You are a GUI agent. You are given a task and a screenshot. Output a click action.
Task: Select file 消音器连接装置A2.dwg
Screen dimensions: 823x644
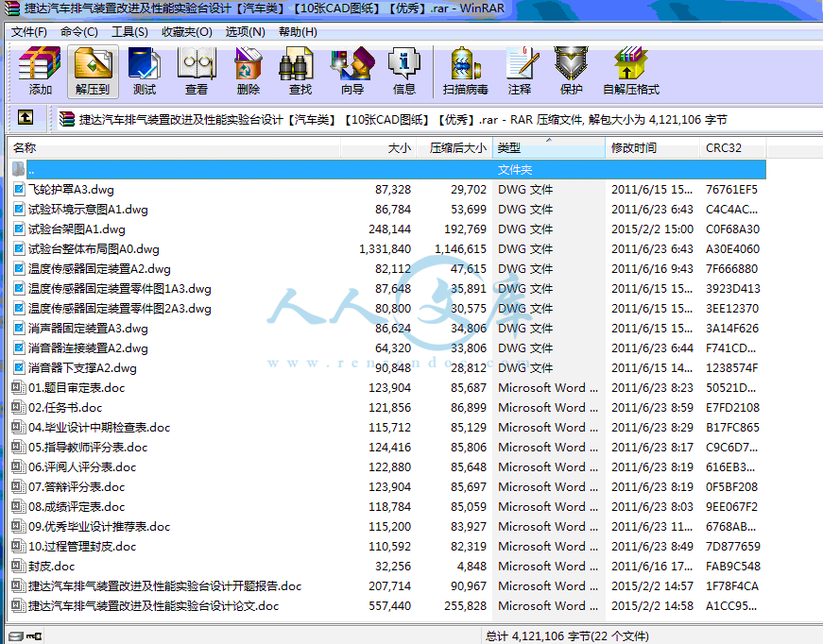click(x=88, y=348)
